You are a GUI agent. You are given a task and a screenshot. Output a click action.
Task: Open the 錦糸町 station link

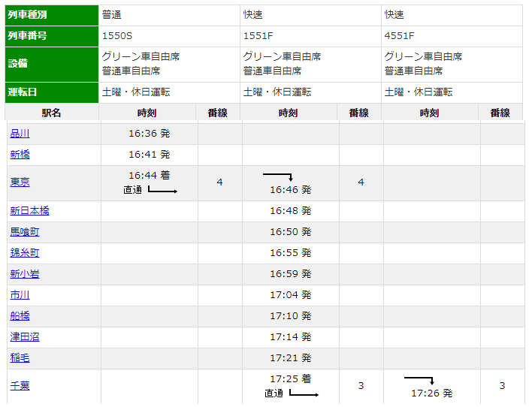pos(25,253)
